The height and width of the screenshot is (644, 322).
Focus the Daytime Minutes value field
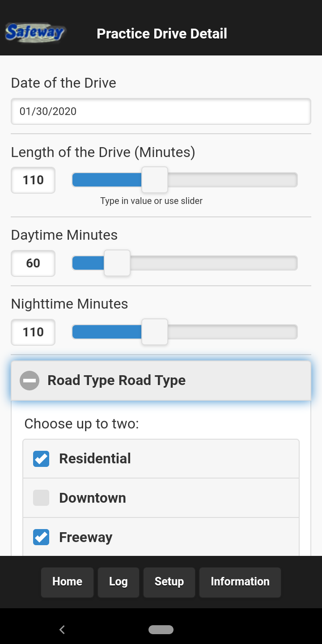(33, 263)
